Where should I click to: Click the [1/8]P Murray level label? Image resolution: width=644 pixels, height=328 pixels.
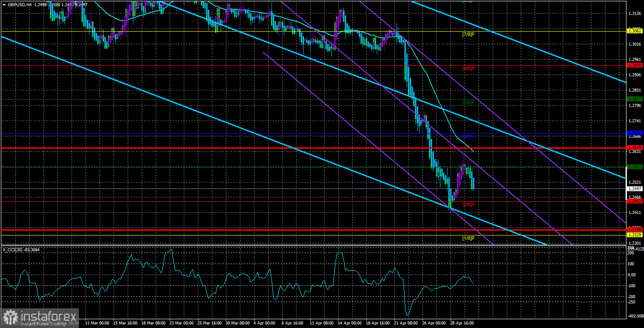tap(469, 238)
